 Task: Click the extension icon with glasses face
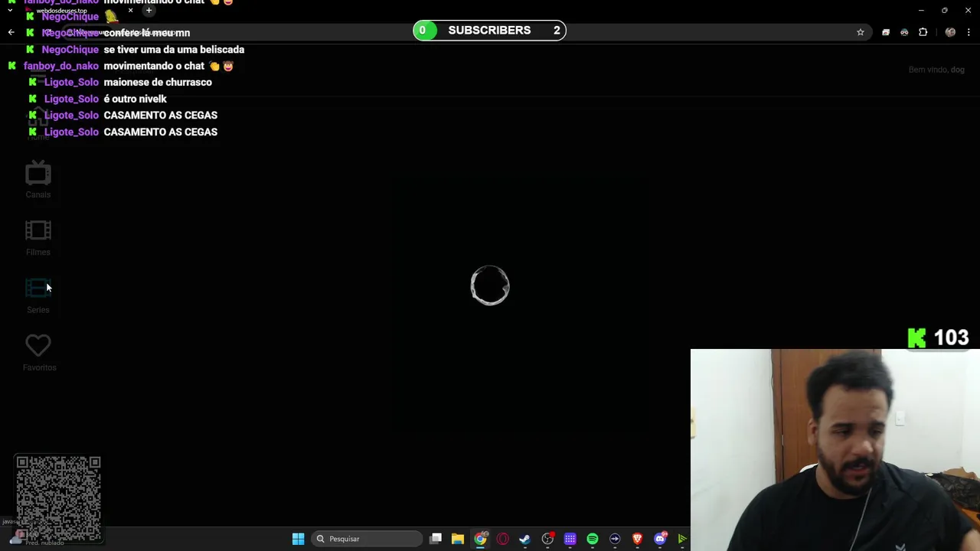pyautogui.click(x=904, y=32)
